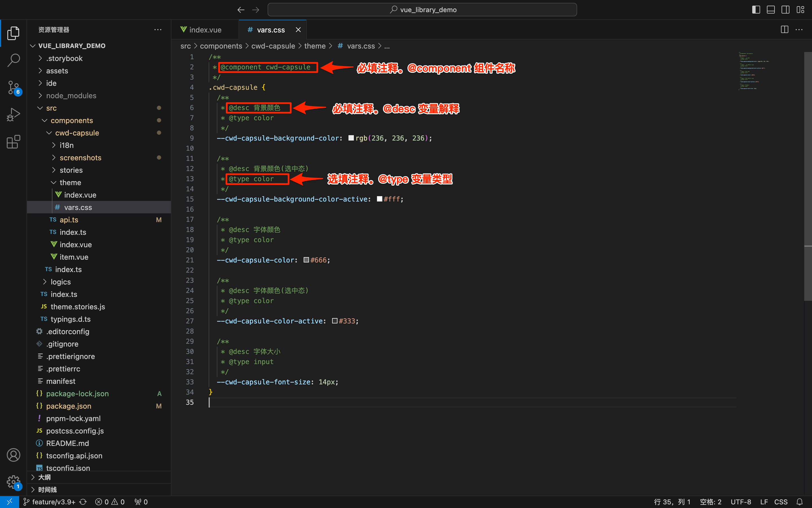The image size is (812, 508).
Task: Click the remote window indicator
Action: click(9, 502)
